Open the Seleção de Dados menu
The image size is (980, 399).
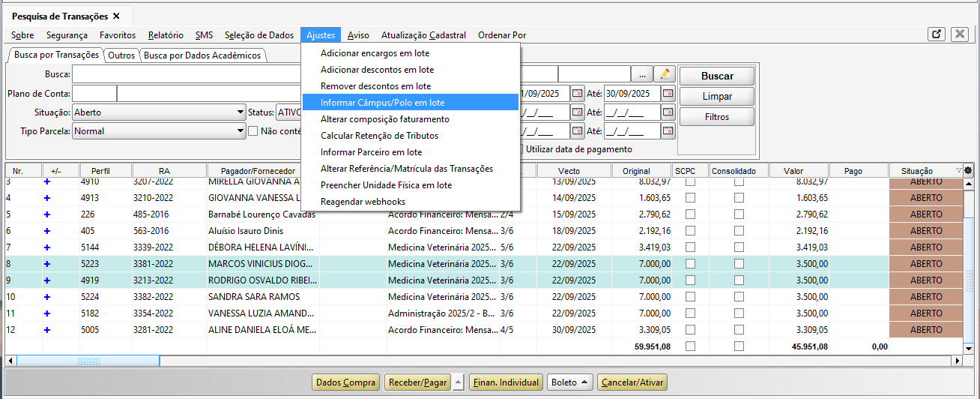tap(259, 35)
